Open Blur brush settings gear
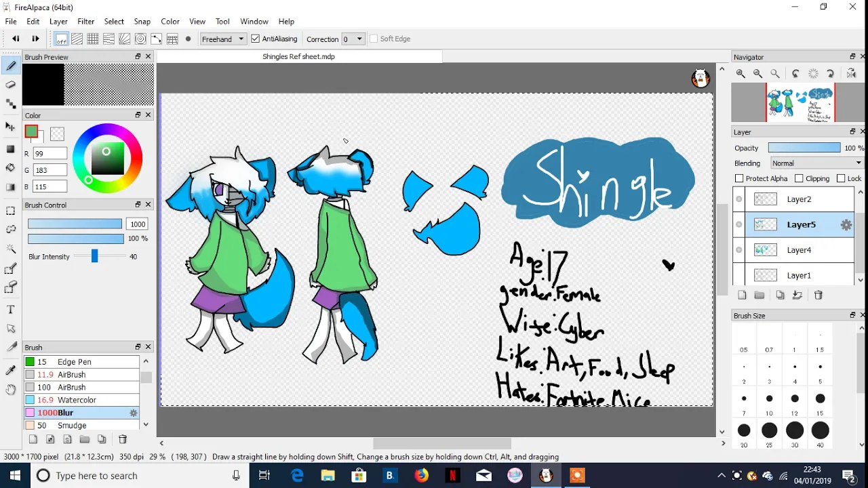Screen dimensions: 868x488 pos(134,413)
